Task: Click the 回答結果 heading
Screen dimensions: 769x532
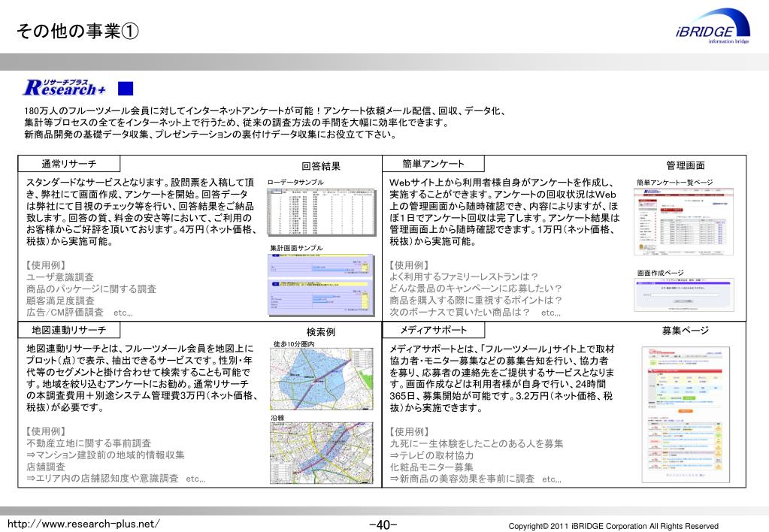Action: coord(321,166)
